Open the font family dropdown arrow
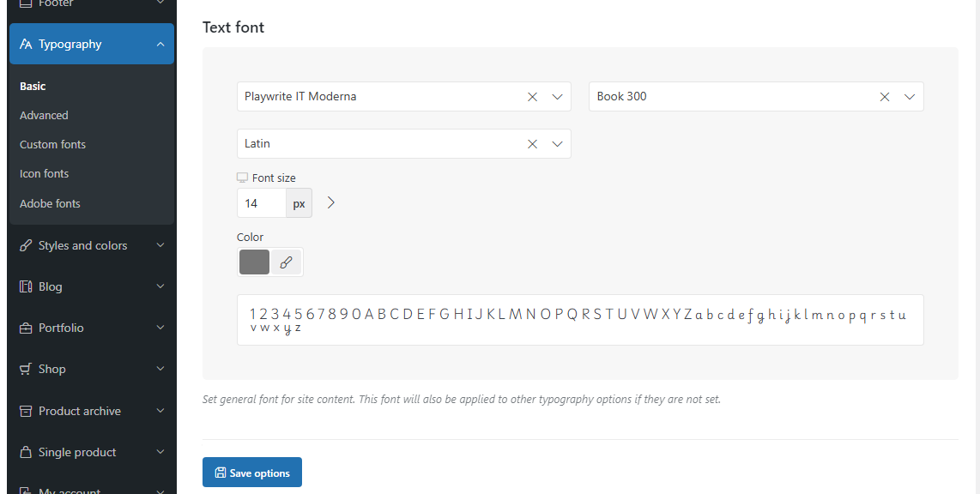Viewport: 980px width, 494px height. (558, 97)
